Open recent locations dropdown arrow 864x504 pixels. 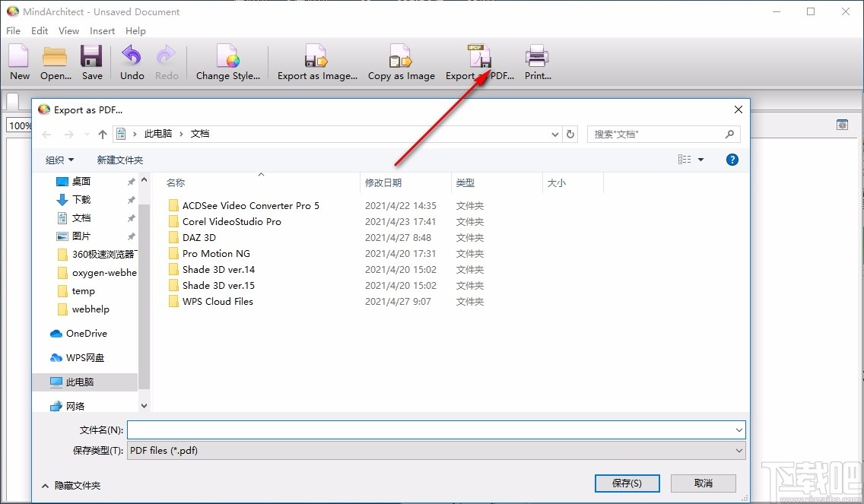coord(87,135)
